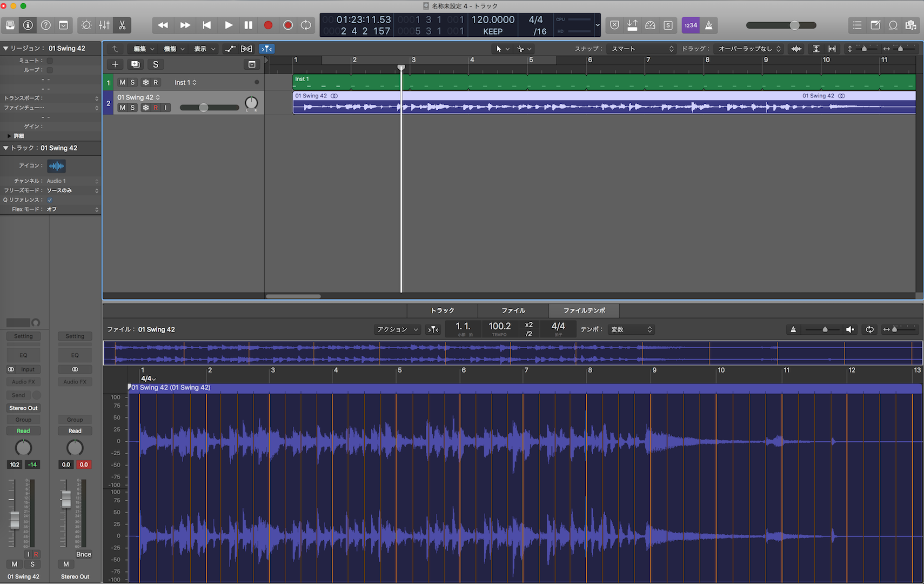Screen dimensions: 924x584
Task: Open the Mixer from the control bar
Action: coord(104,25)
